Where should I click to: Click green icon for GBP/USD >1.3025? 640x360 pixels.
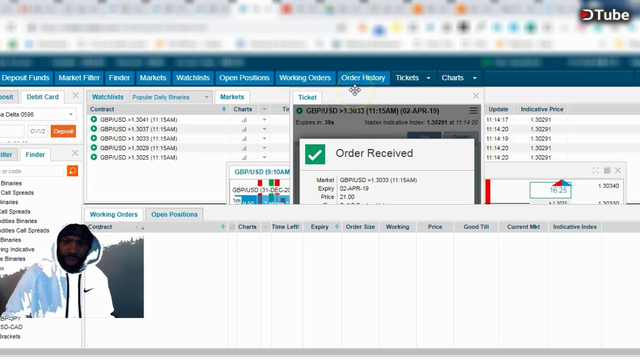coord(93,157)
